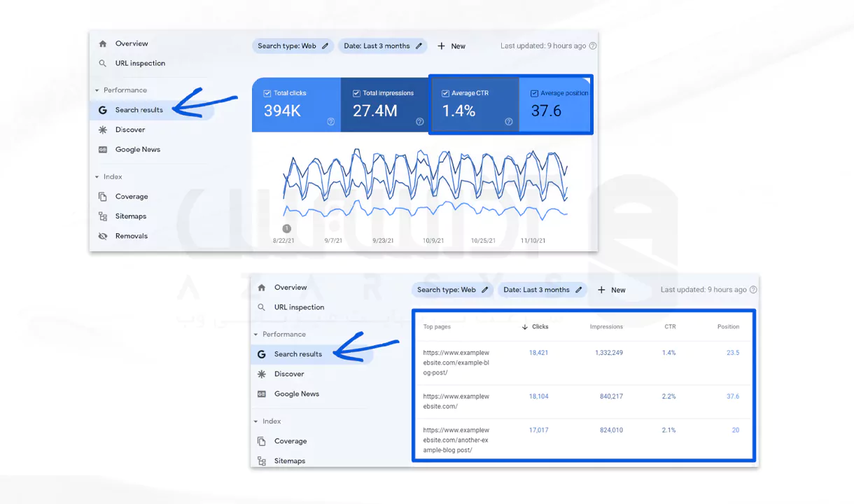854x504 pixels.
Task: Open Coverage in the lower sidebar
Action: (290, 441)
